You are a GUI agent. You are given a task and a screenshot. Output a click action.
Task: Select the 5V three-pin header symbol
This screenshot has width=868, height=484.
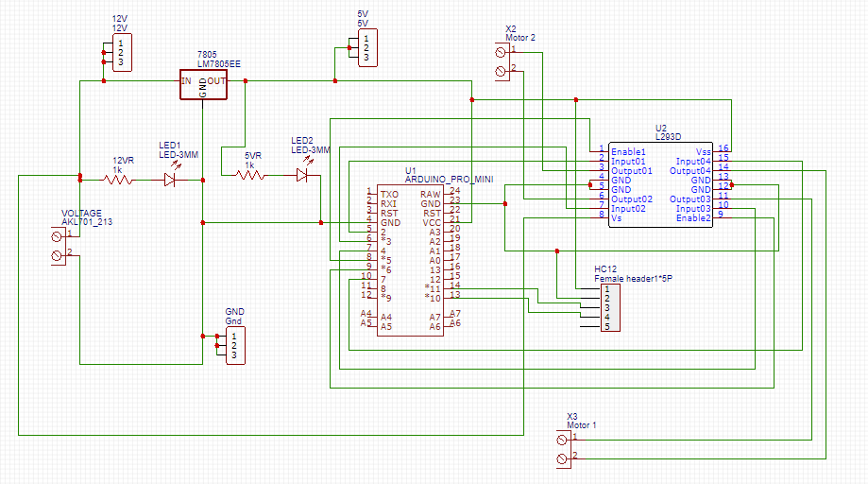pos(367,48)
